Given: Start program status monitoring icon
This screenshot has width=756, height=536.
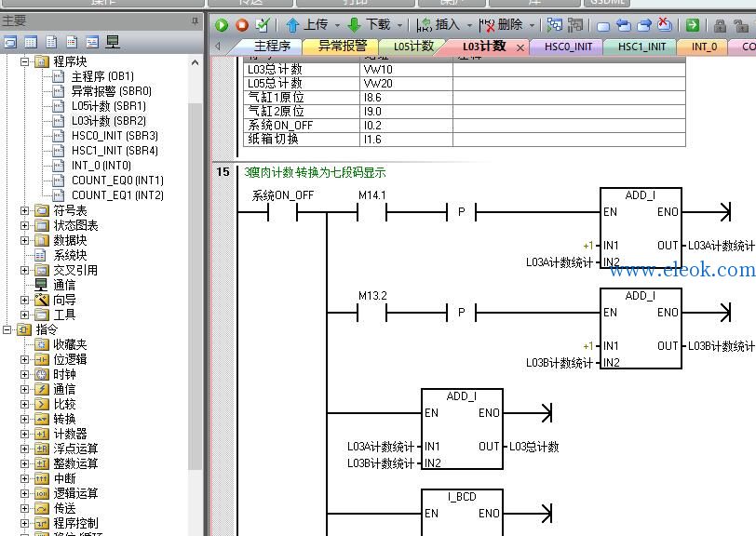Looking at the screenshot, I should coord(555,25).
